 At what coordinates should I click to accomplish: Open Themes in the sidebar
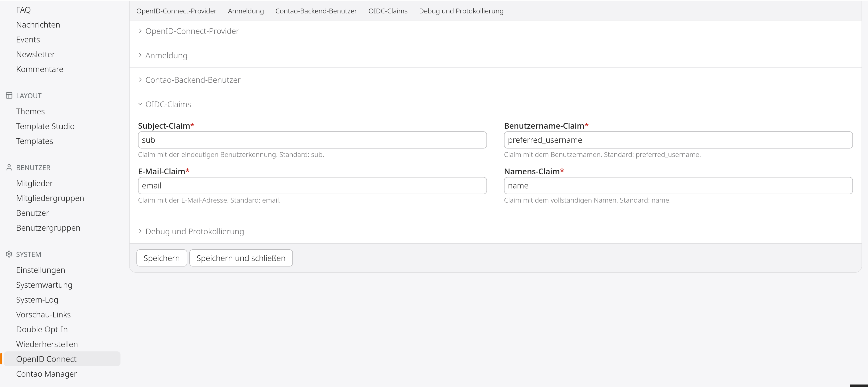tap(30, 111)
